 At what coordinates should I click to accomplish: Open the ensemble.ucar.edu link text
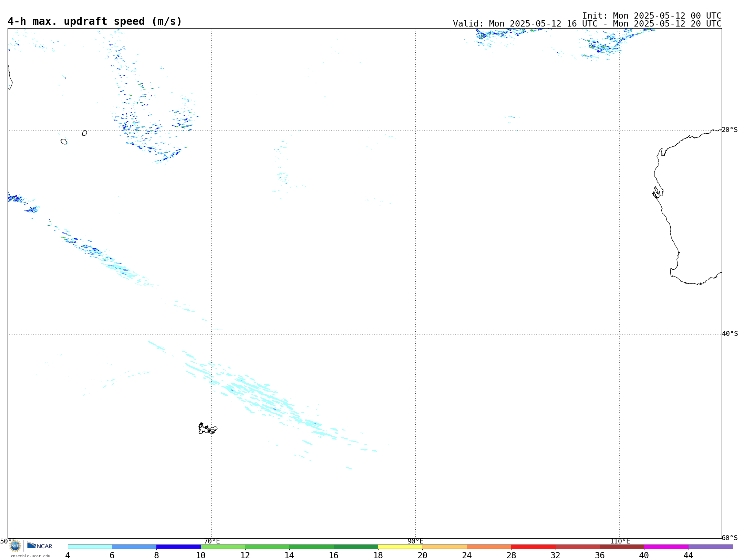point(31,556)
